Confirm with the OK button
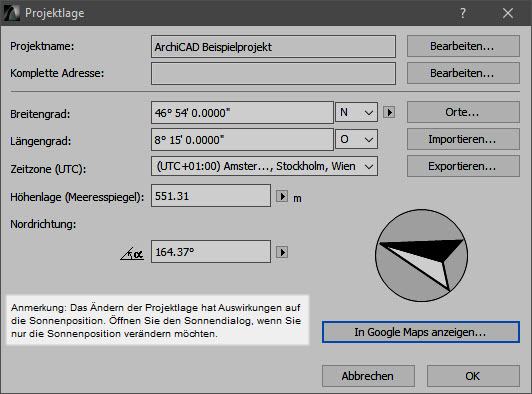This screenshot has height=394, width=532. click(x=473, y=376)
